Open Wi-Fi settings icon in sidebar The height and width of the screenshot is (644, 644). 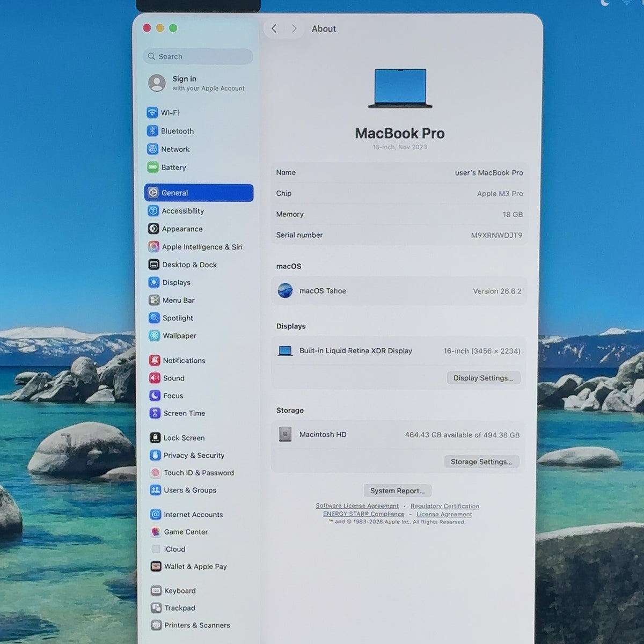[x=152, y=113]
